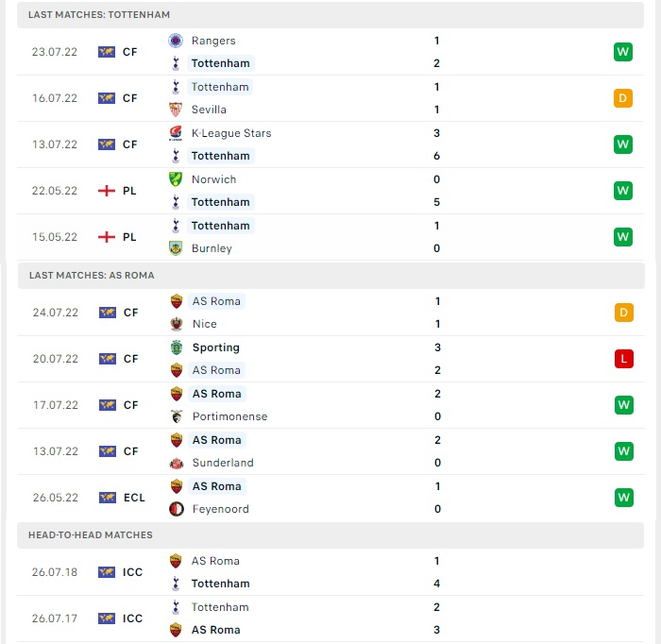Click the Sevilla club crest icon
Screen dimensions: 661x644
[176, 110]
